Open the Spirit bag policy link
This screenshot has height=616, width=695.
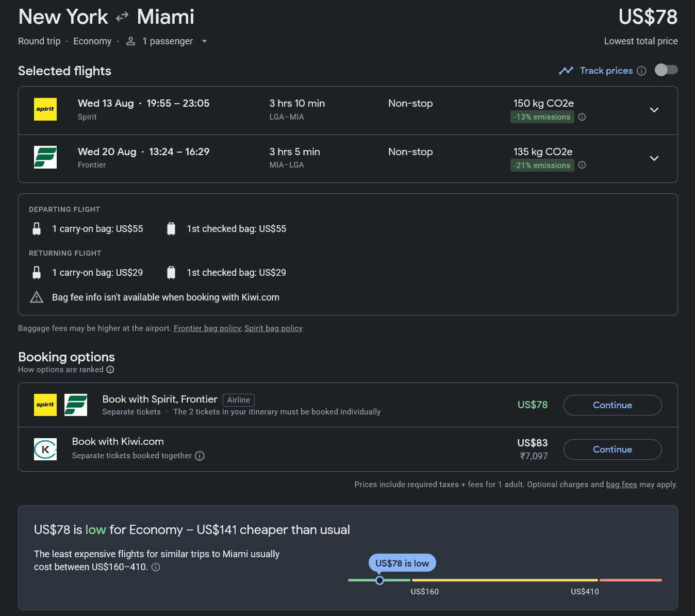[x=273, y=328]
